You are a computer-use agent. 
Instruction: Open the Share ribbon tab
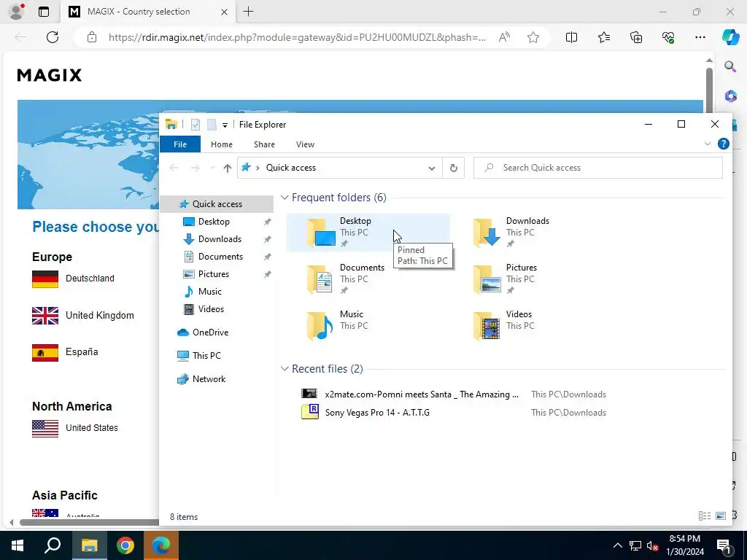click(264, 144)
